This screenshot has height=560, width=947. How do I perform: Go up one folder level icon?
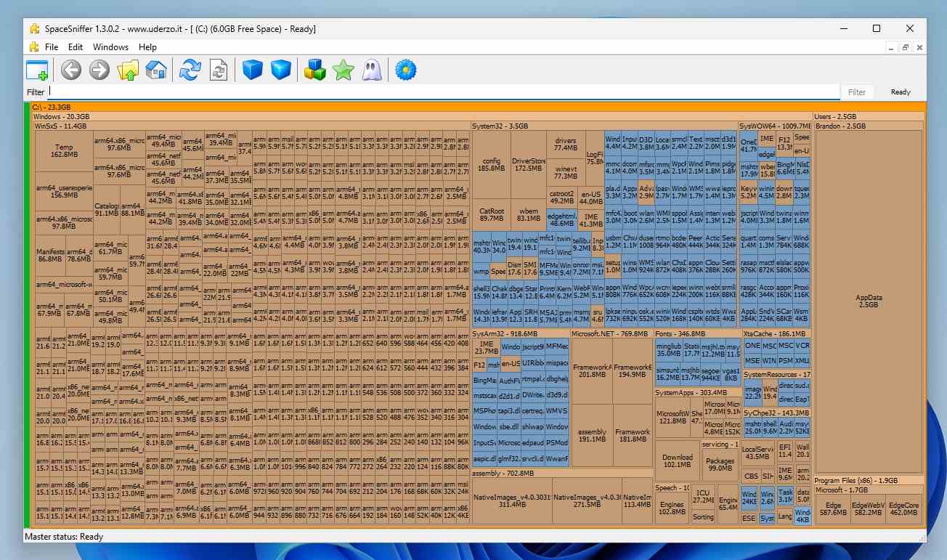coord(128,70)
